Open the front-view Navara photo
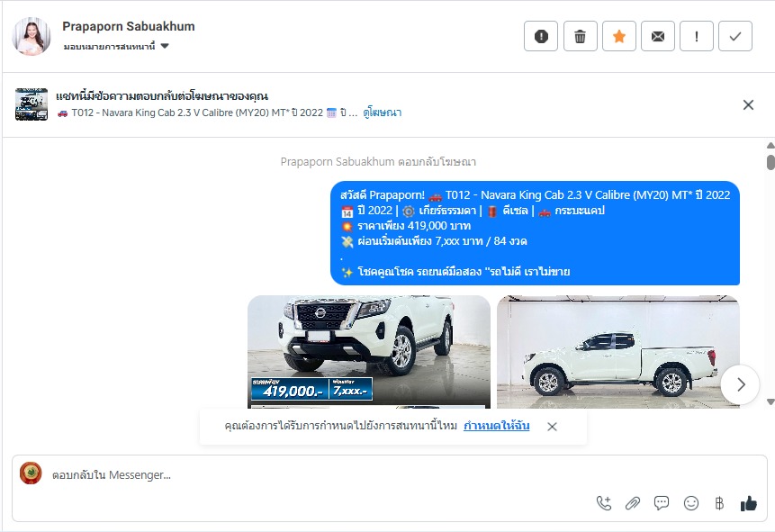This screenshot has width=775, height=532. (369, 352)
